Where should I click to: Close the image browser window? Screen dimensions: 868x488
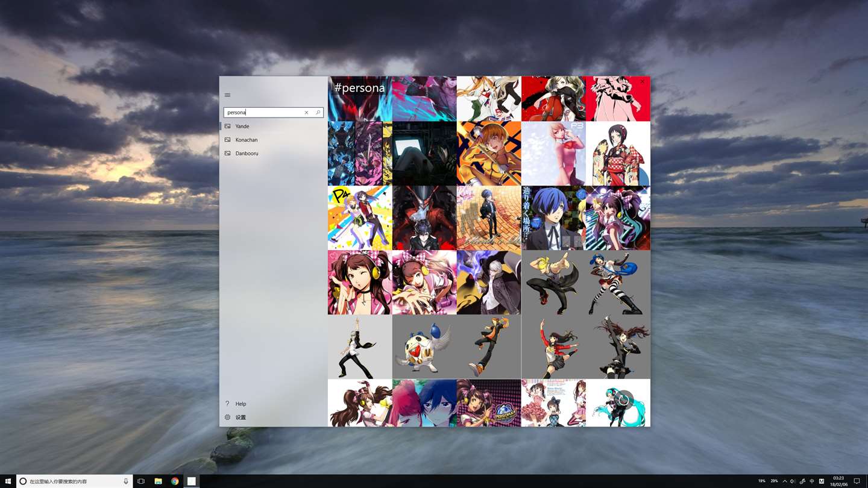[642, 81]
